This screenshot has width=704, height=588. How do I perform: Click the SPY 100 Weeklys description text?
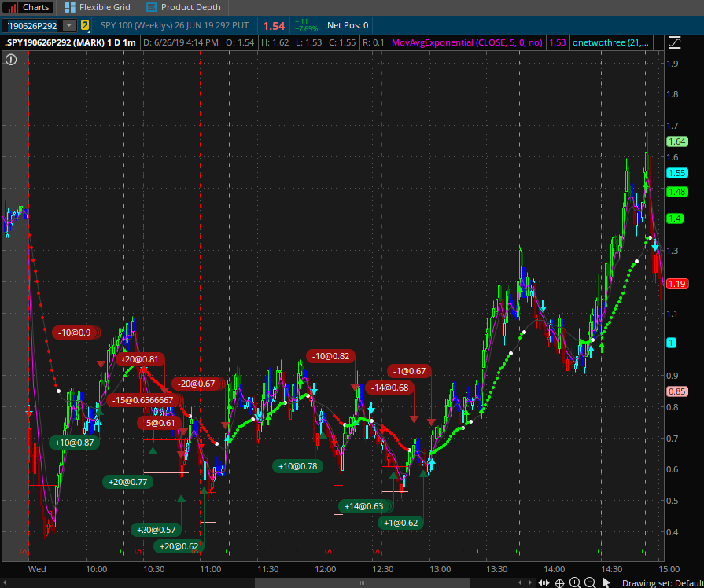tap(175, 25)
